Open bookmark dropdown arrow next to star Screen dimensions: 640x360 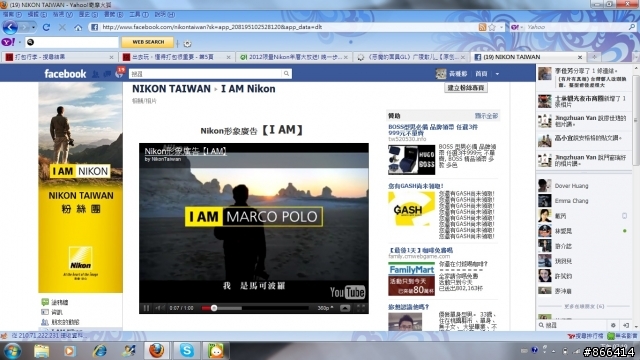501,27
